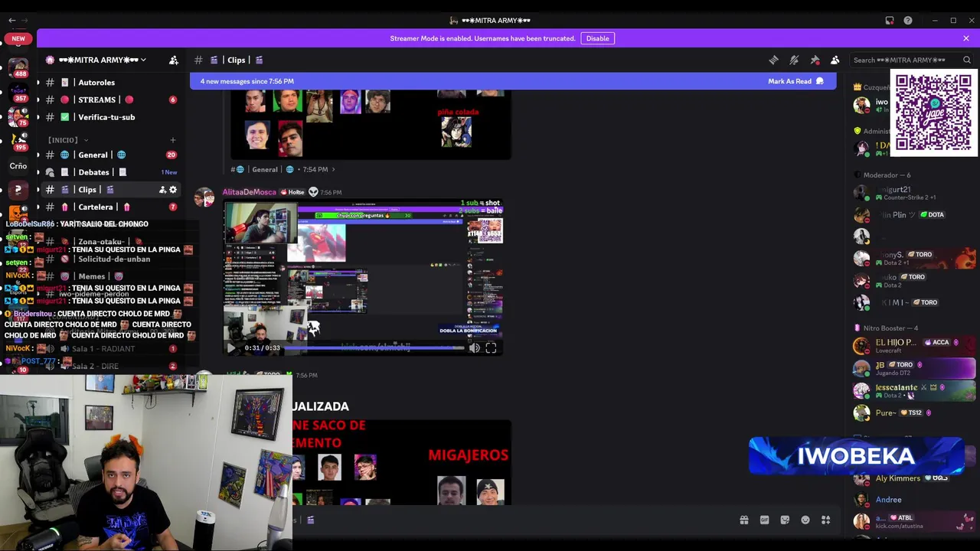The image size is (980, 551).
Task: Dismiss the Streamer Mode banner
Action: coord(966,38)
